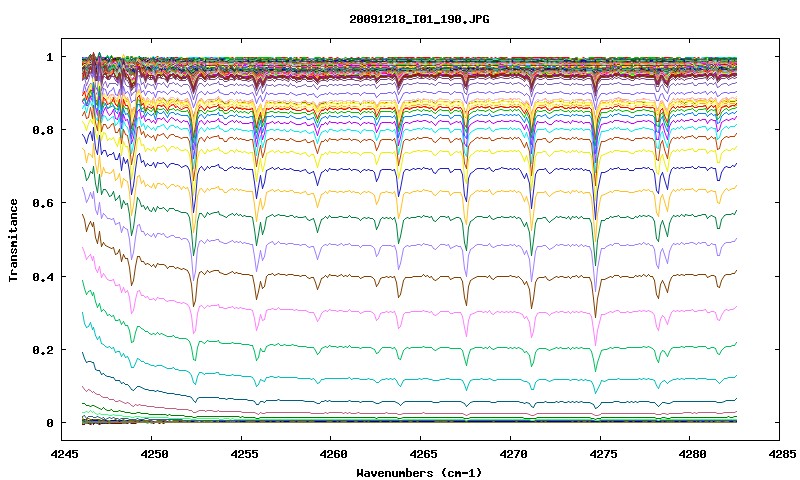This screenshot has width=800, height=480.
Task: Click the y-axis tick label 0.4
Action: tap(43, 276)
